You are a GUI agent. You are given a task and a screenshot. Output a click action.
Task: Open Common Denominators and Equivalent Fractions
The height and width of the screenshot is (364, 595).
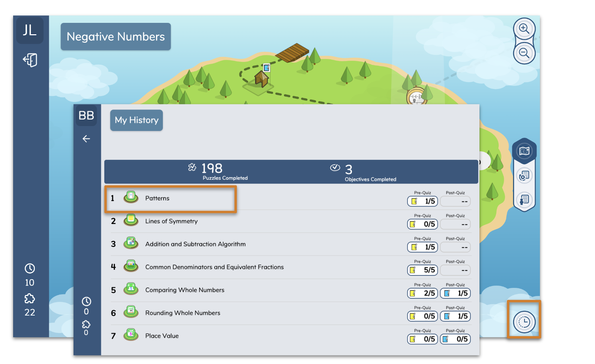click(x=214, y=267)
